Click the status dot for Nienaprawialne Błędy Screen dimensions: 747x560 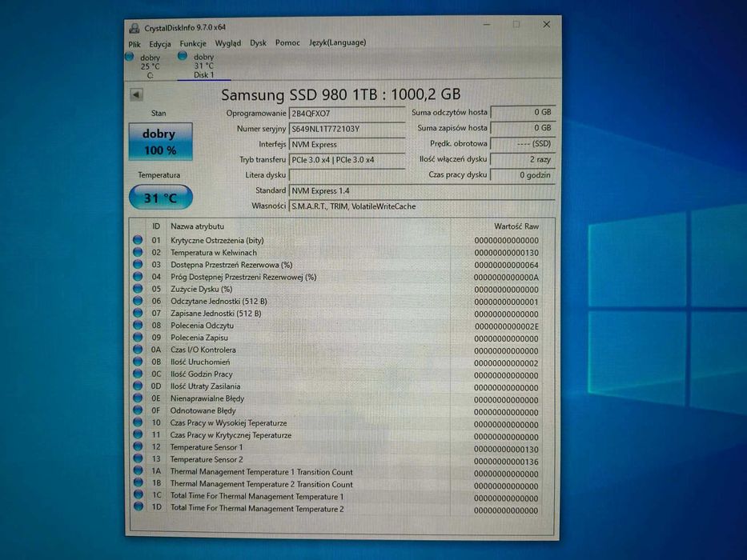[x=138, y=398]
